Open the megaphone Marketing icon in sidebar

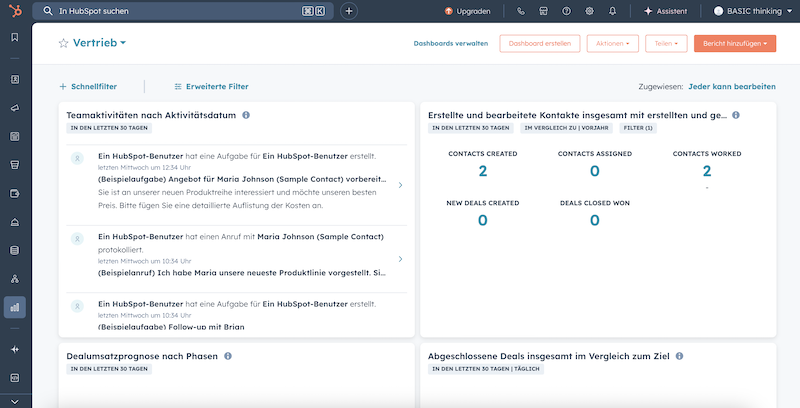tap(14, 107)
